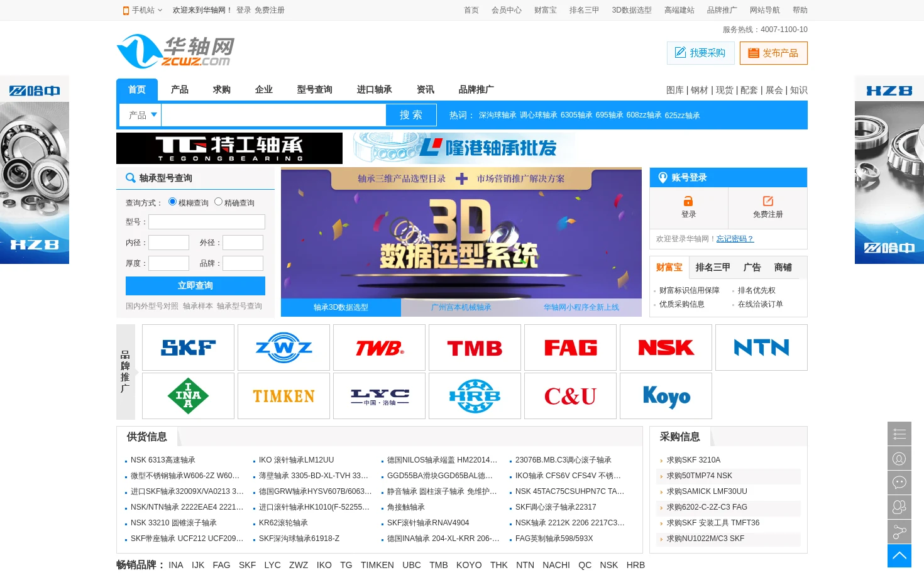This screenshot has width=924, height=580.
Task: Select the 广州宫本机械轴承 carousel tab
Action: [461, 307]
